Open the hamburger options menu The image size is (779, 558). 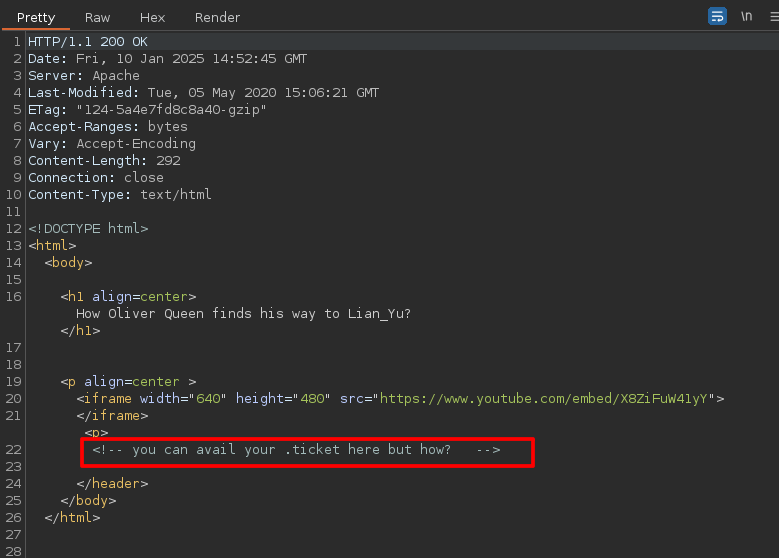[x=770, y=16]
